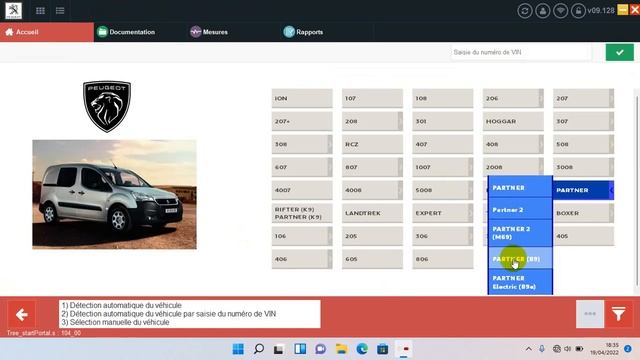Viewport: 640px width, 360px height.
Task: Expand the 207 model variants
Action: point(611,98)
